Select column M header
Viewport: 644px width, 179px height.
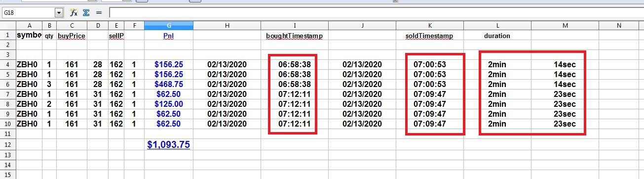coord(565,25)
